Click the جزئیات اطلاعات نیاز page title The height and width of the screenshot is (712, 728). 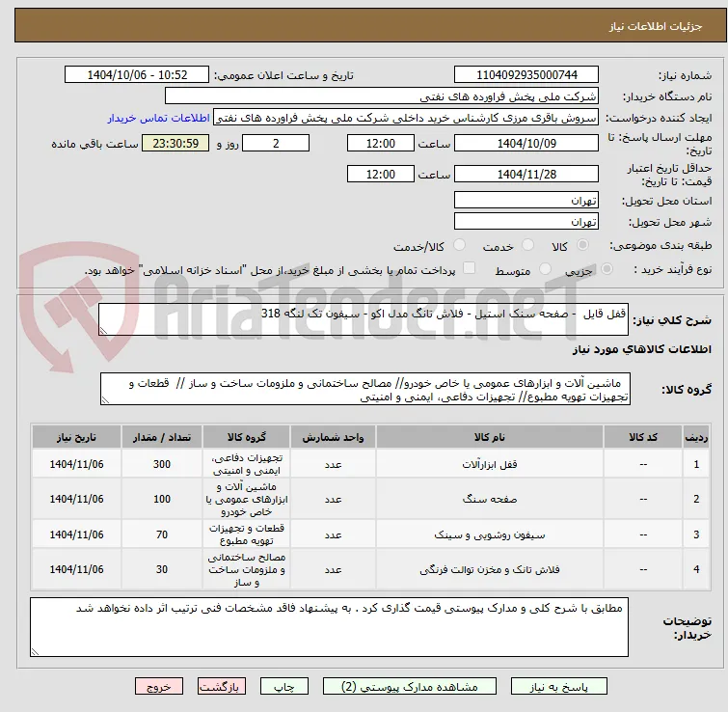655,26
